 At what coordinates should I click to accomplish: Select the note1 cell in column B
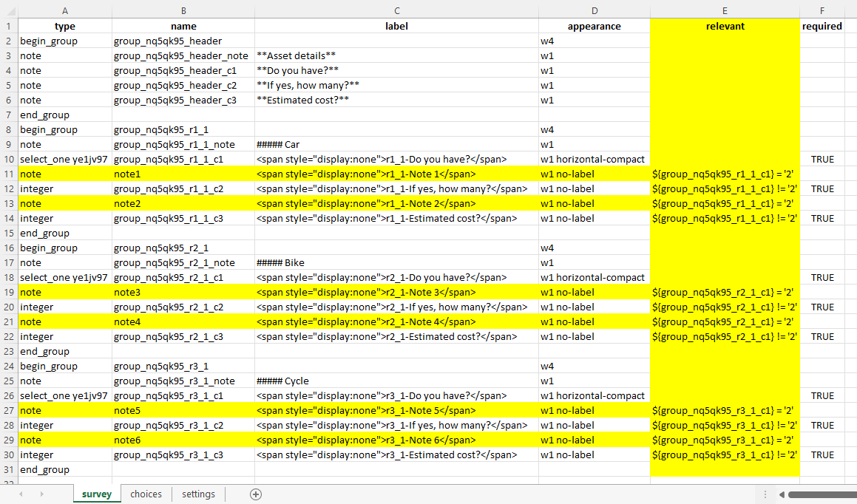183,174
